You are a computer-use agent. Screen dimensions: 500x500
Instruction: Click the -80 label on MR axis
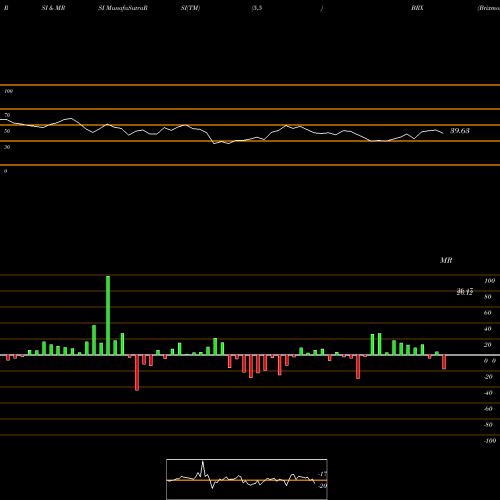(488, 425)
